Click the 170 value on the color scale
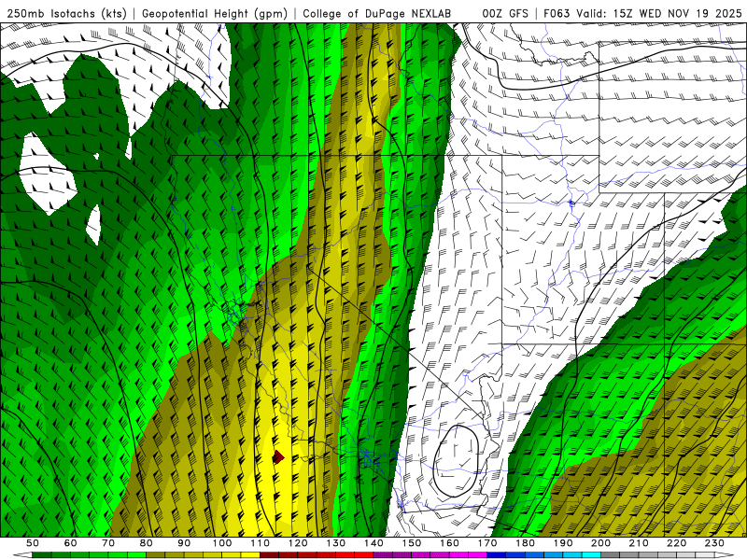 coord(486,543)
